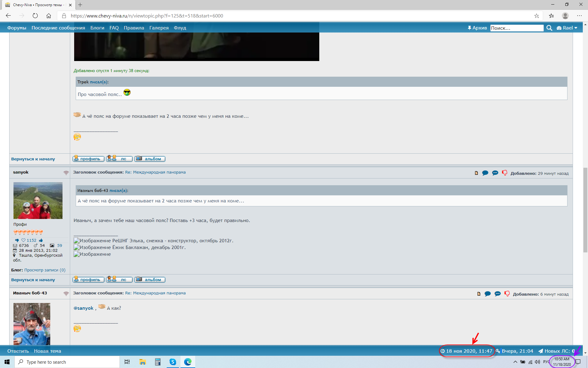Click the solid quote bubble in Иваныч боб-43's post
Viewport: 588px width, 368px height.
click(487, 294)
